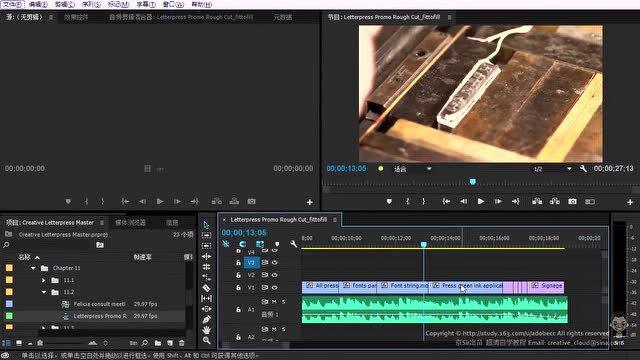Toggle lock on track V1
The height and width of the screenshot is (360, 640).
[238, 287]
